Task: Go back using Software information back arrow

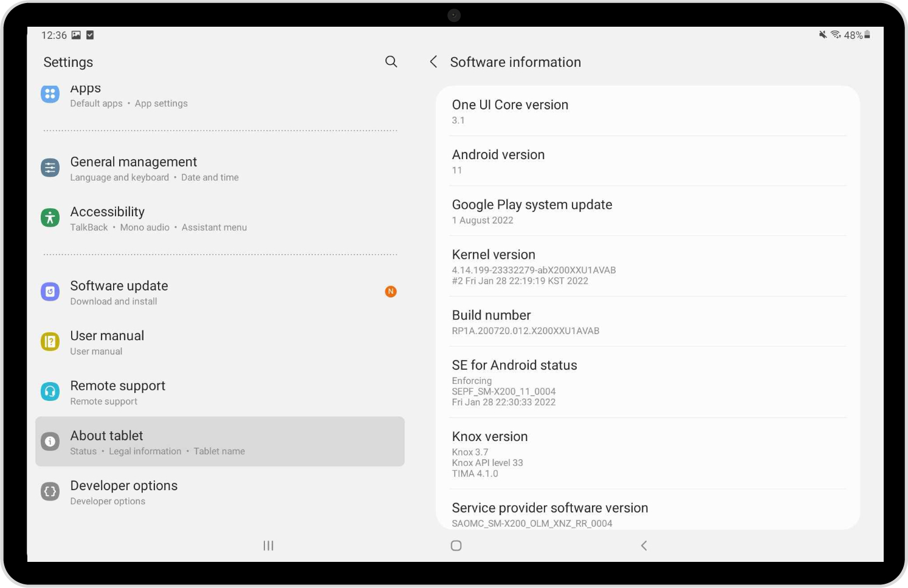Action: pos(433,61)
